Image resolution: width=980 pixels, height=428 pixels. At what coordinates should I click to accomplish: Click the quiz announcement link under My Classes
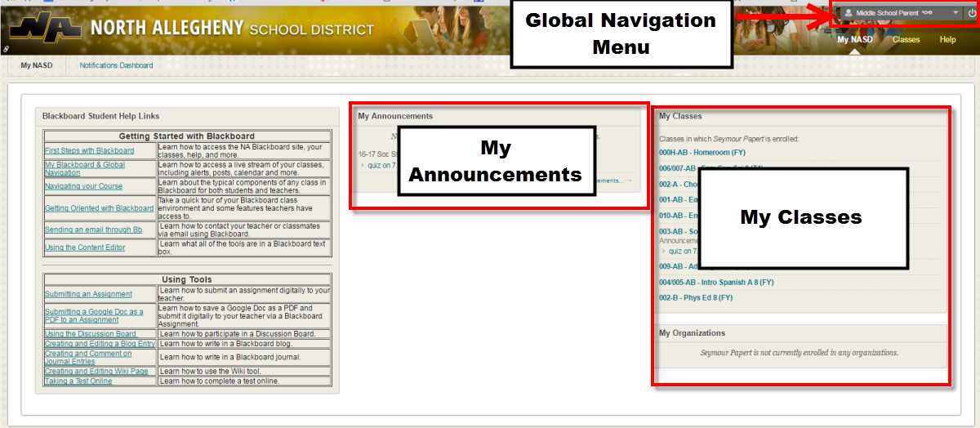[681, 251]
